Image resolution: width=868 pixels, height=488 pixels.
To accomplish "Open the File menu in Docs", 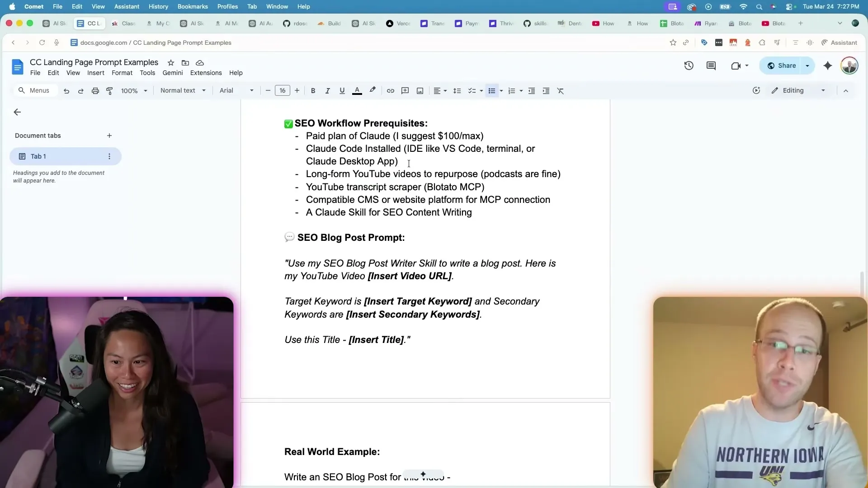I will click(x=35, y=73).
